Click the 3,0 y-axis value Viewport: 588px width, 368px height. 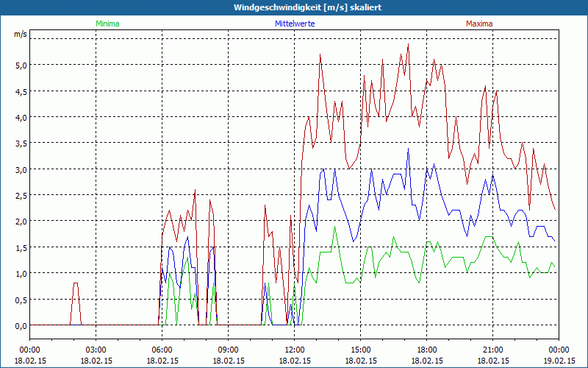pos(21,169)
